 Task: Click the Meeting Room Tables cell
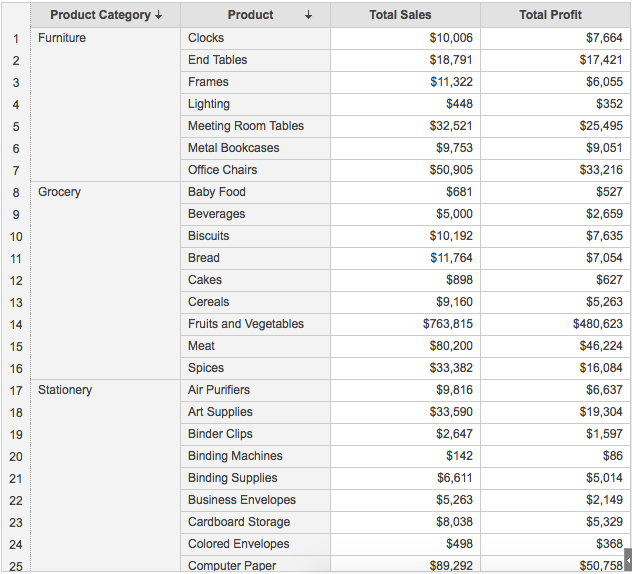click(x=246, y=126)
